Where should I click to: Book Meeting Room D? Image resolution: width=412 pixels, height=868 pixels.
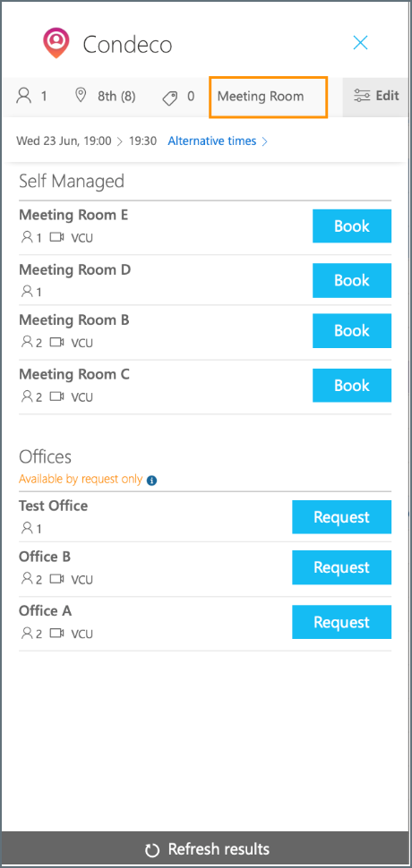(x=352, y=280)
